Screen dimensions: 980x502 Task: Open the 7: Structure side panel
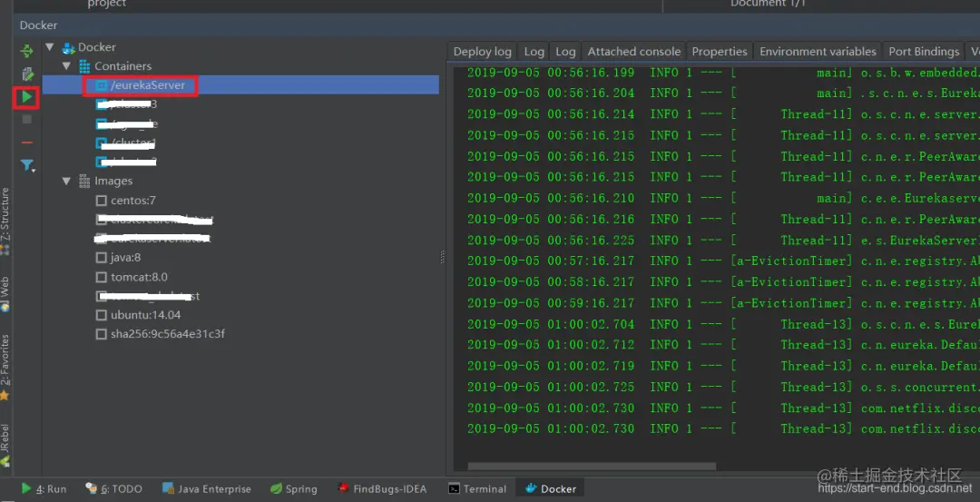[5, 221]
